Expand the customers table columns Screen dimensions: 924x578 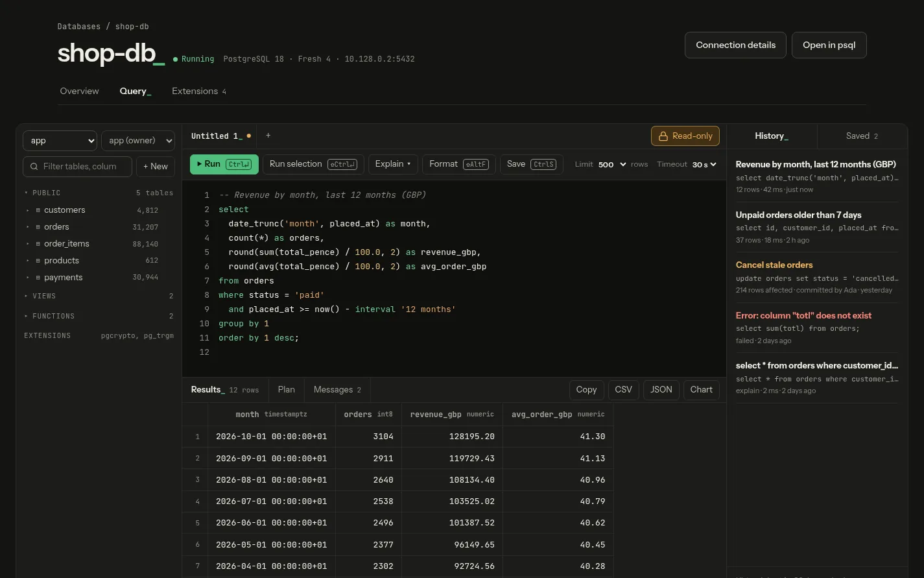click(x=27, y=210)
